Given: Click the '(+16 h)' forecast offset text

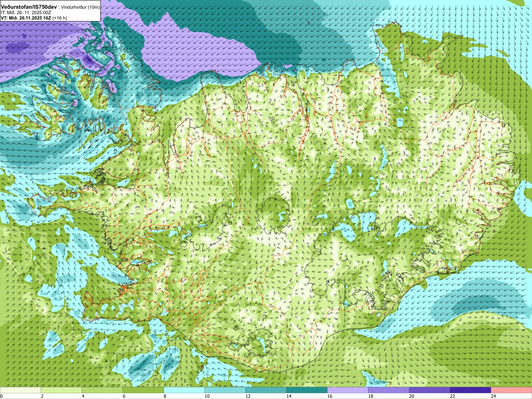Looking at the screenshot, I should 59,18.
